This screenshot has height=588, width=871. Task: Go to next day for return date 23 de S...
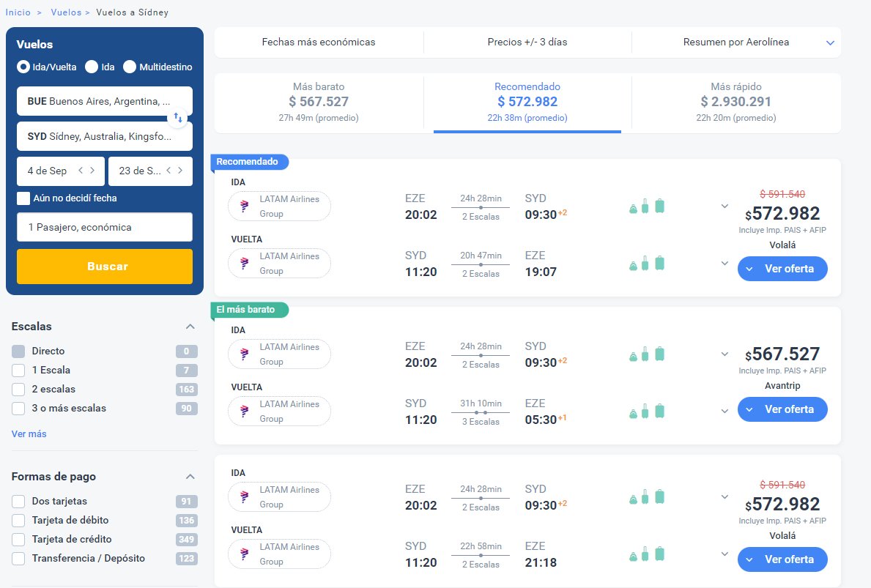[180, 171]
